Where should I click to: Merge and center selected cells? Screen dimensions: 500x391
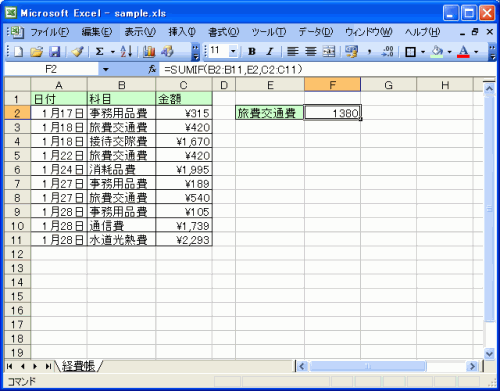329,52
